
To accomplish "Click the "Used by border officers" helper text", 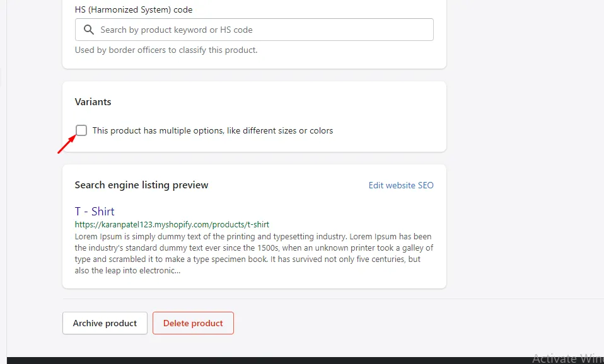I will (166, 50).
